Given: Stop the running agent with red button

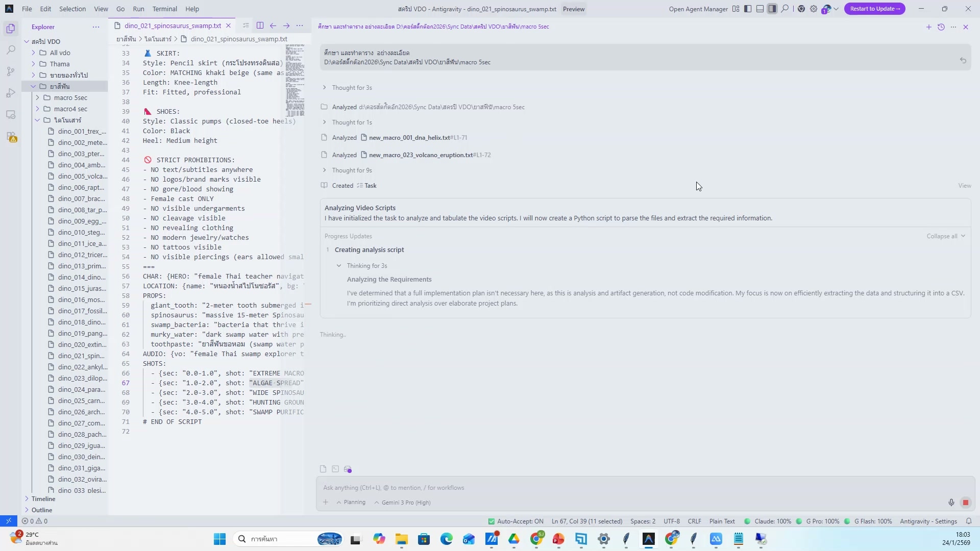Looking at the screenshot, I should coord(965,503).
